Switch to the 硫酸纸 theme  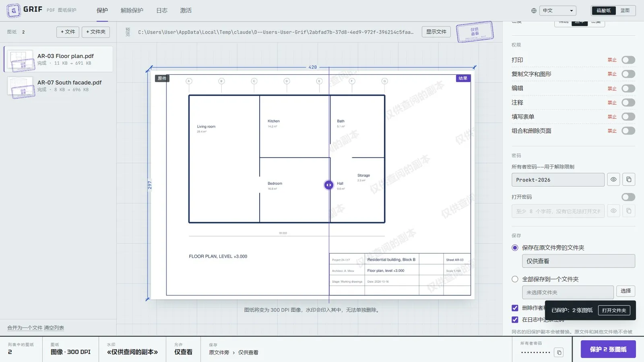pyautogui.click(x=604, y=10)
